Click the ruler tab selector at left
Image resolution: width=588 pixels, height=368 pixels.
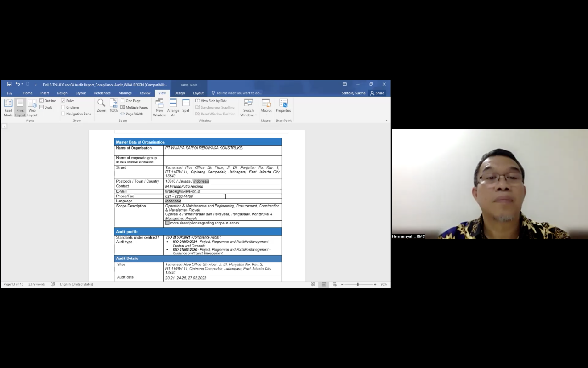(x=5, y=126)
